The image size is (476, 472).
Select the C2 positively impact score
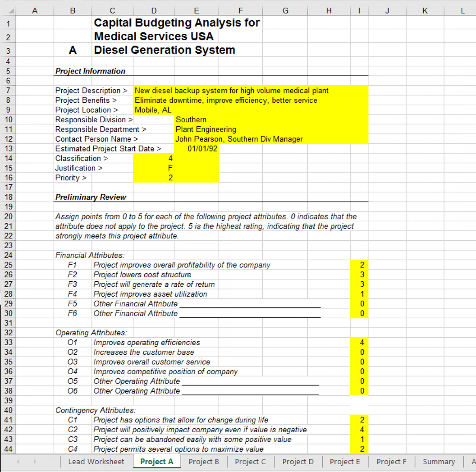359,430
